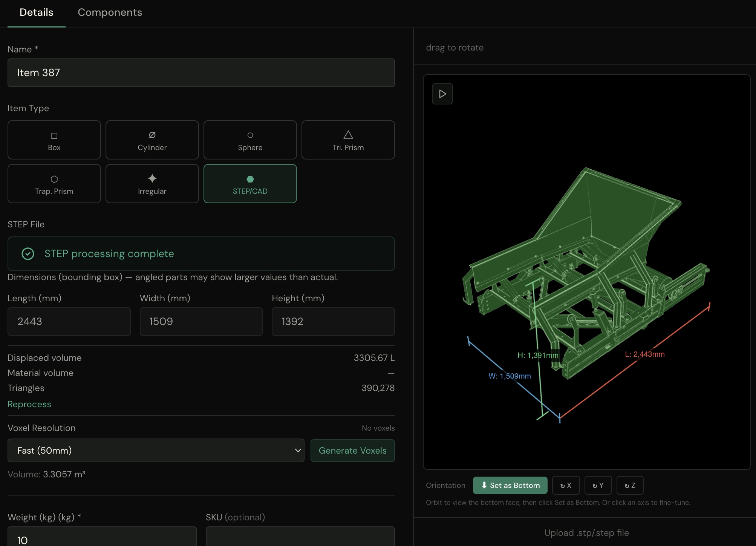The height and width of the screenshot is (546, 756).
Task: Click the Length field showing 2443
Action: pos(69,322)
